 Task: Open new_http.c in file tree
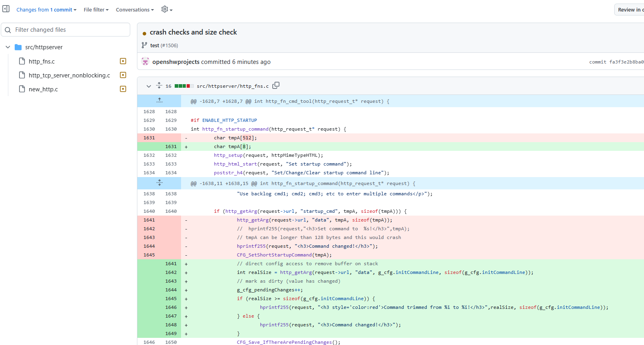pyautogui.click(x=43, y=89)
